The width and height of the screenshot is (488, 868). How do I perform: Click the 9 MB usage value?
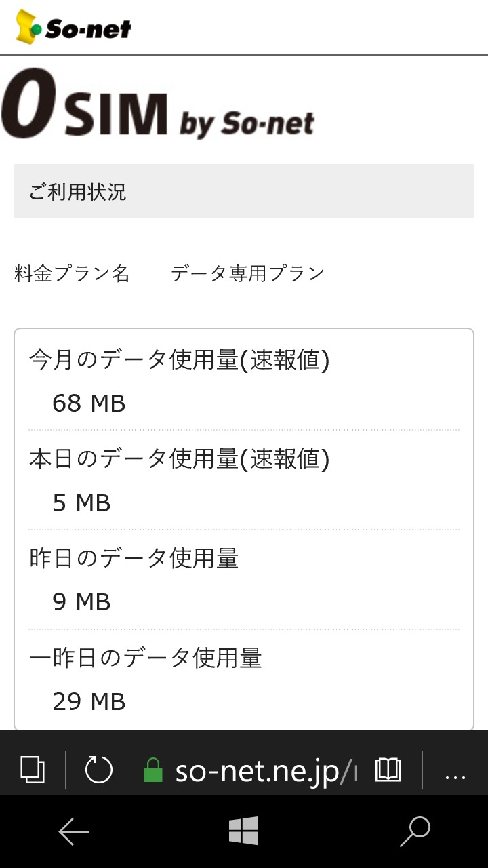click(81, 601)
